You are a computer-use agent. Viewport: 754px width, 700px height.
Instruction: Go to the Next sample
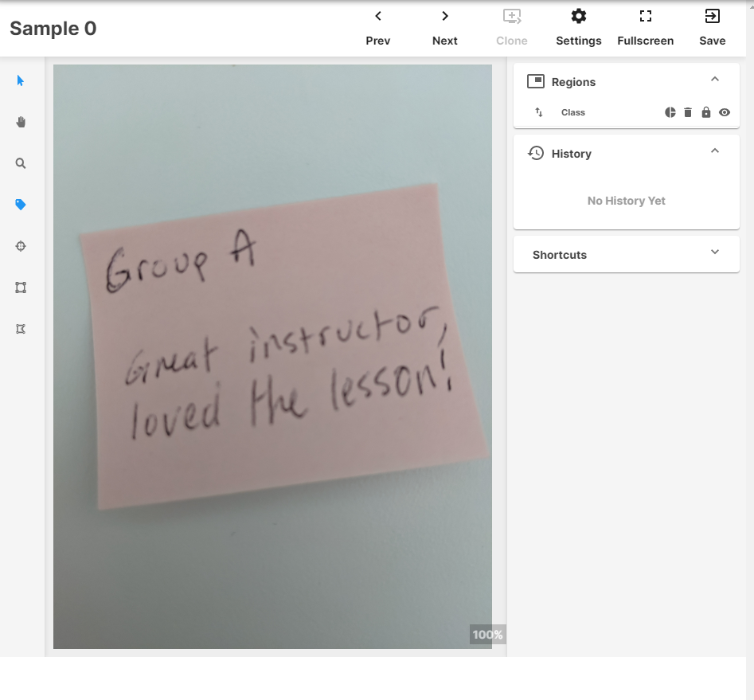point(444,24)
